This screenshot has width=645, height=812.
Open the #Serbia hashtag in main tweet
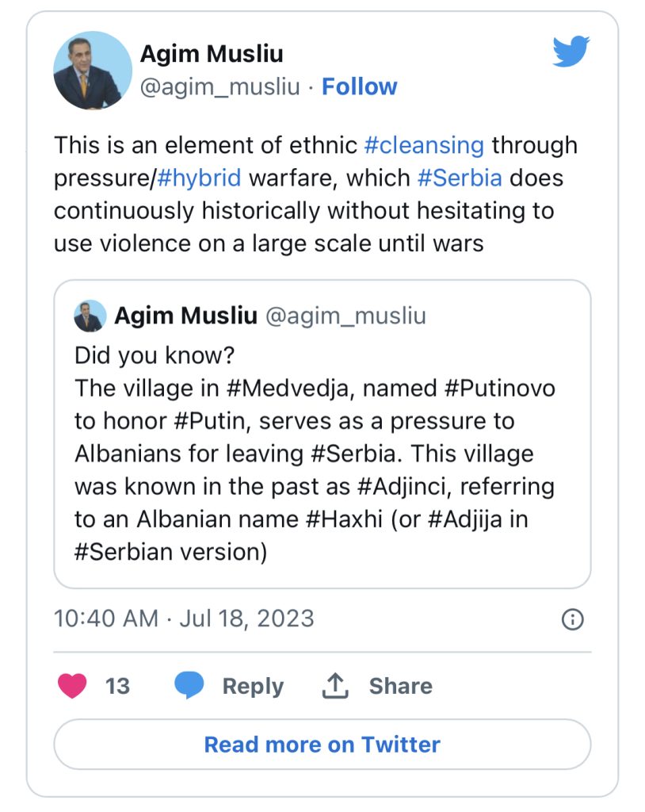coord(460,178)
